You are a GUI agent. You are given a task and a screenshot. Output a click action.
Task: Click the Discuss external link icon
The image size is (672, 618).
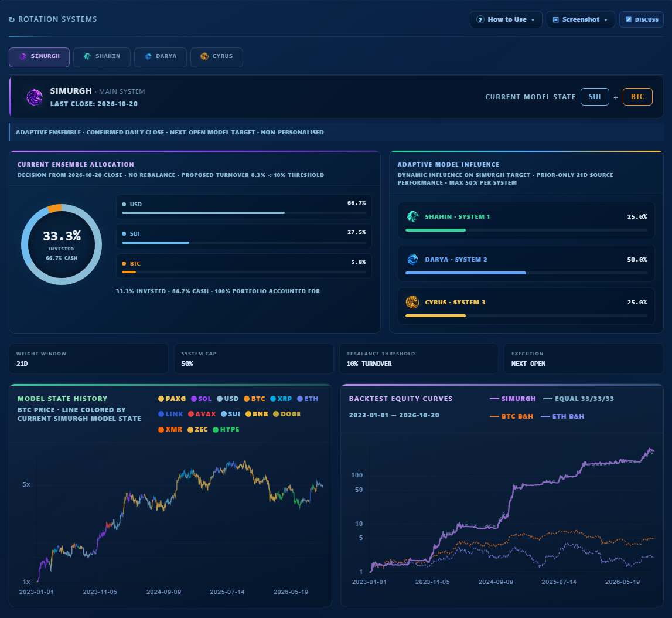coord(629,20)
